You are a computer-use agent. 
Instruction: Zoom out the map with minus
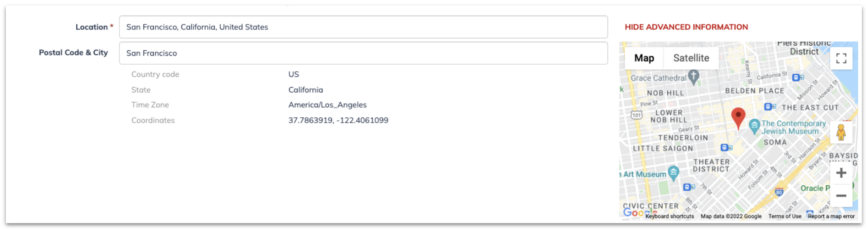tap(841, 196)
